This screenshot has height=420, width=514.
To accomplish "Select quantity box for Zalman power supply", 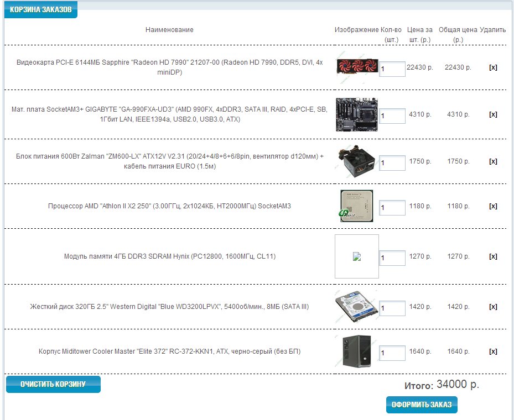I will [x=392, y=163].
